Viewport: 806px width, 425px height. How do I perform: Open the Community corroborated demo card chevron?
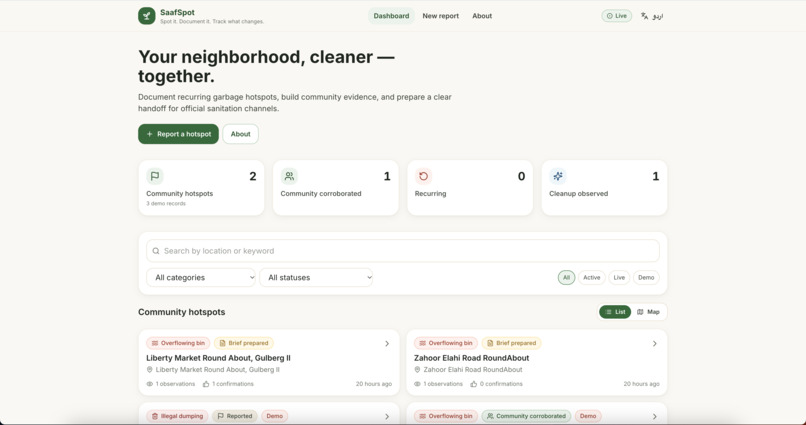click(654, 417)
